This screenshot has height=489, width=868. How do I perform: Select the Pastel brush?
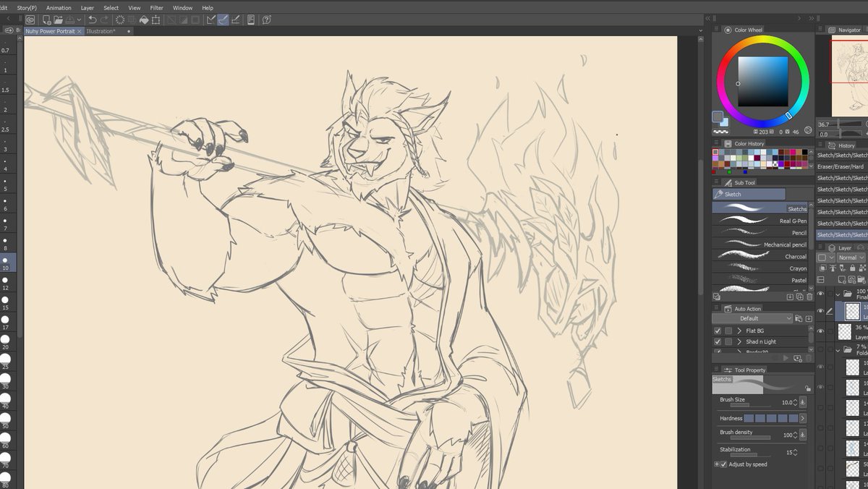pos(759,280)
